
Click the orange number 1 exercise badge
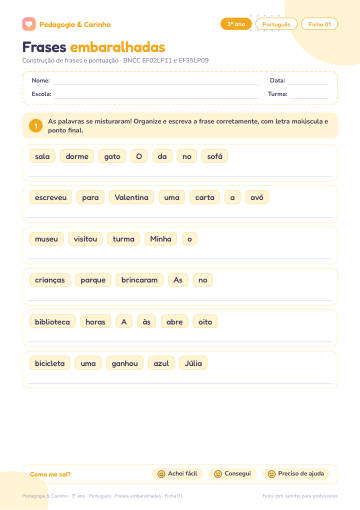[x=36, y=126]
